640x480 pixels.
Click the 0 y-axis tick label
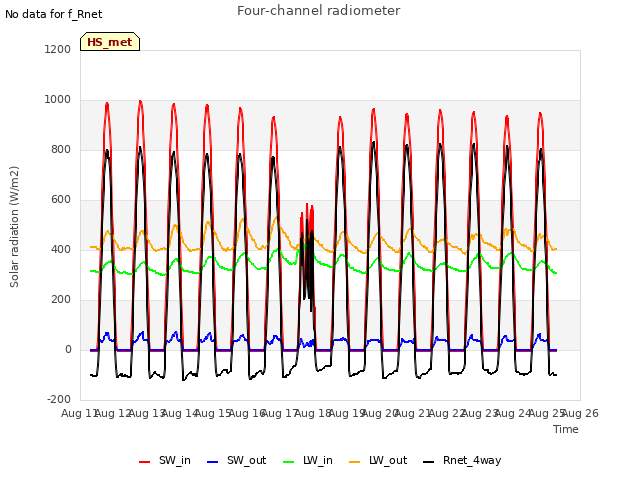click(x=68, y=349)
